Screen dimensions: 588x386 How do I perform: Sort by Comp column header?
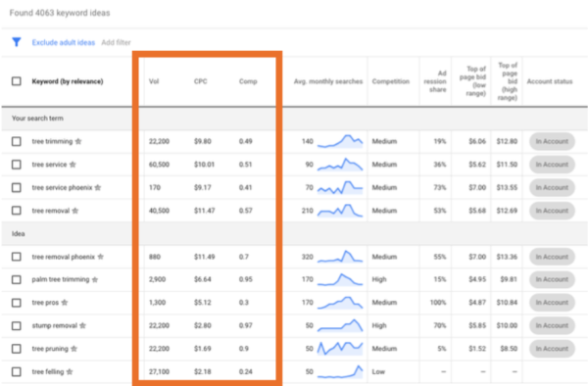click(x=248, y=81)
